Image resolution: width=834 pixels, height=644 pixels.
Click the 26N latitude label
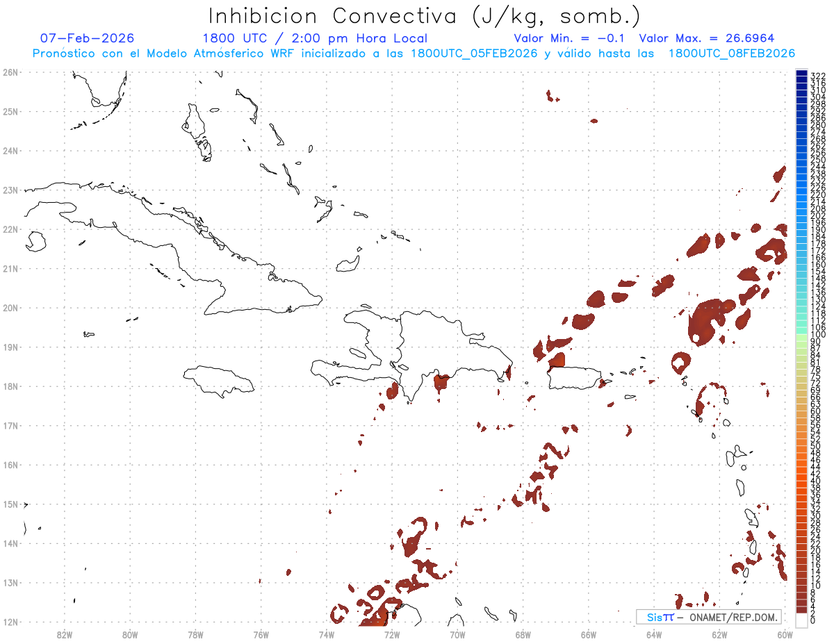[x=10, y=72]
